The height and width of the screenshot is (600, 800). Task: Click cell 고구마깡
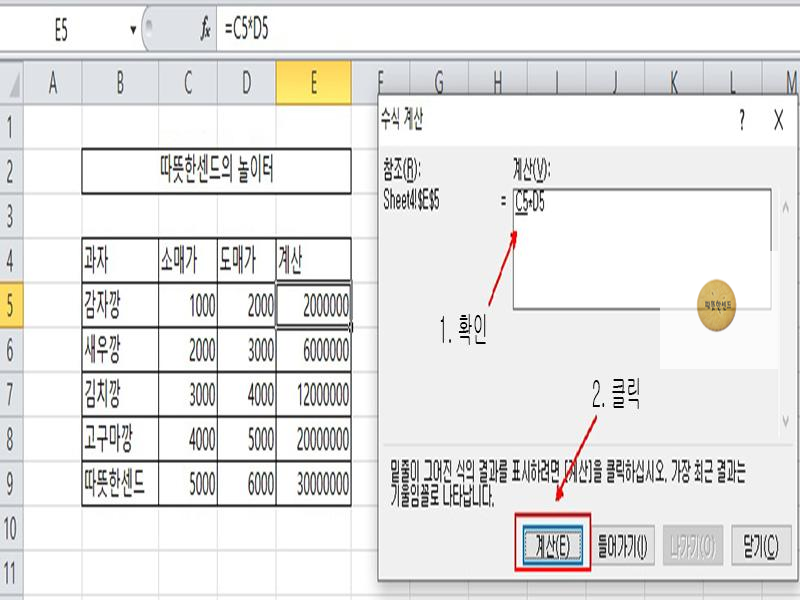tap(120, 439)
